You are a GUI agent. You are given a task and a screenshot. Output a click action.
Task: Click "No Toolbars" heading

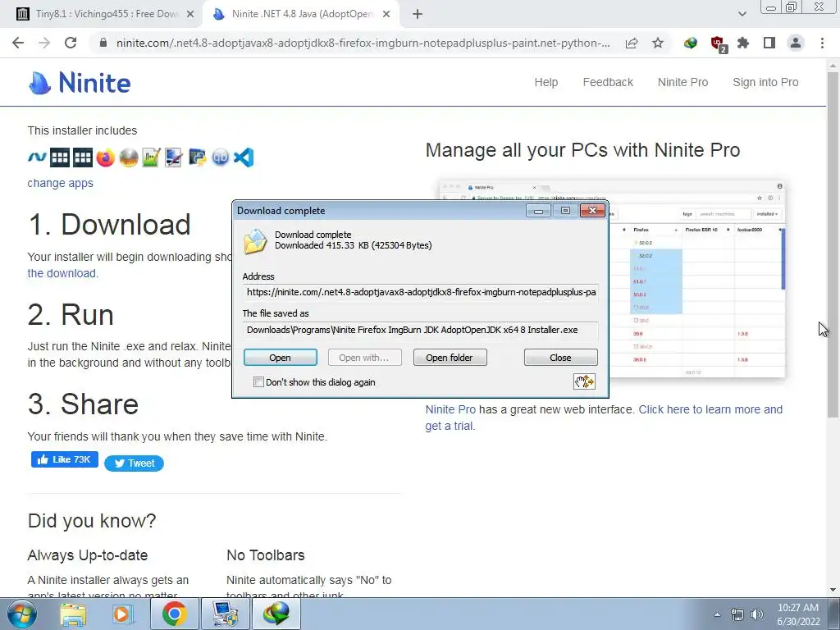click(266, 555)
